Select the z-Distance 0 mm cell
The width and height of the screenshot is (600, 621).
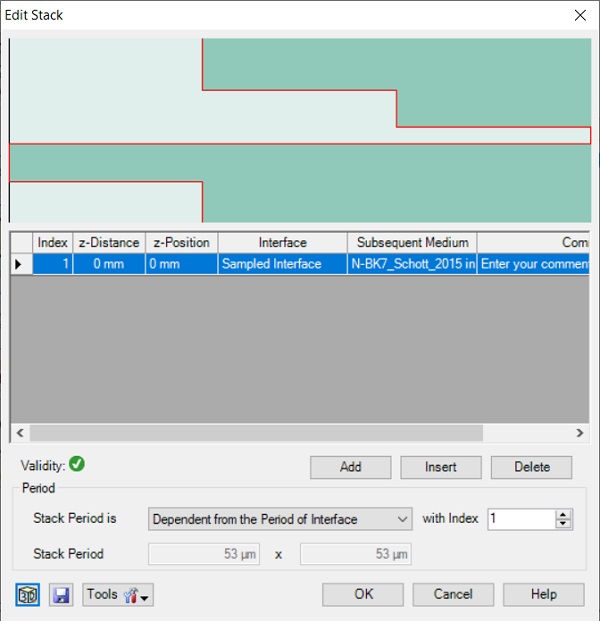pos(109,264)
